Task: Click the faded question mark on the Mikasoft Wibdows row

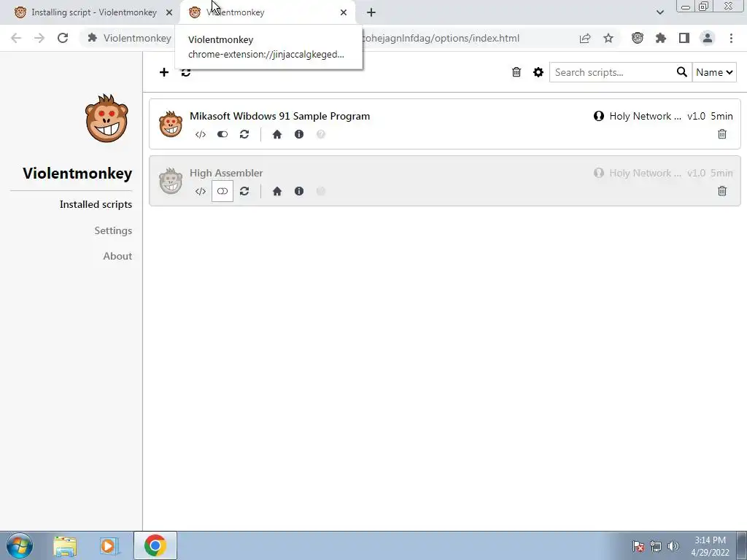Action: (321, 134)
